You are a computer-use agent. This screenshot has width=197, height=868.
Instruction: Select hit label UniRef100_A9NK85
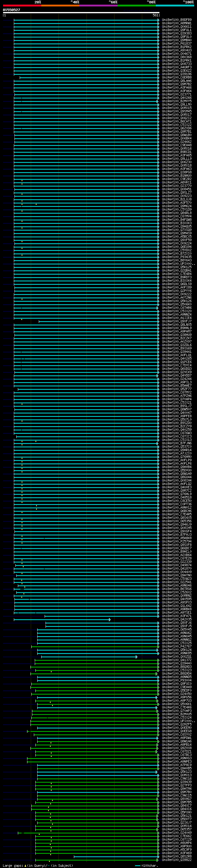(x=176, y=653)
